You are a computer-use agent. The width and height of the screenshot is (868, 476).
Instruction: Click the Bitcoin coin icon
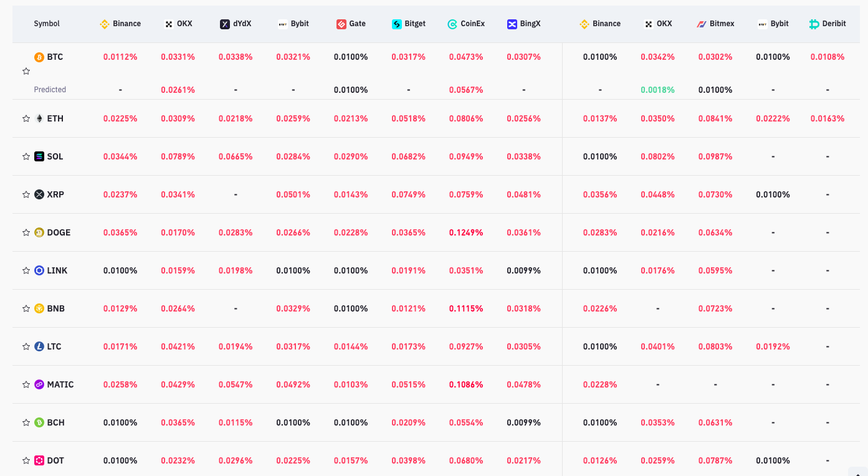(x=39, y=57)
